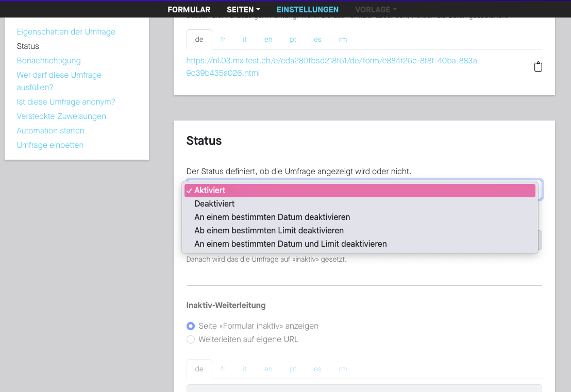Enable 'Seite «Formular inaktiv» anzeigen' option
571x392 pixels.
pos(191,326)
